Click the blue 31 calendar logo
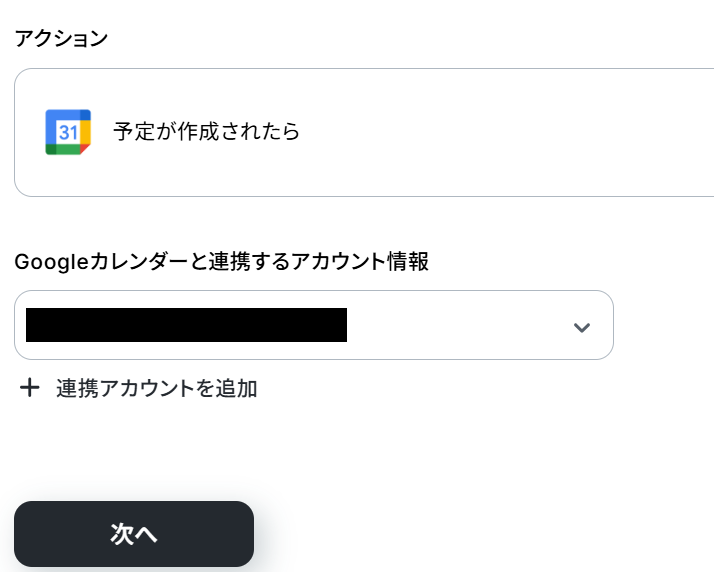This screenshot has height=572, width=714. point(68,132)
